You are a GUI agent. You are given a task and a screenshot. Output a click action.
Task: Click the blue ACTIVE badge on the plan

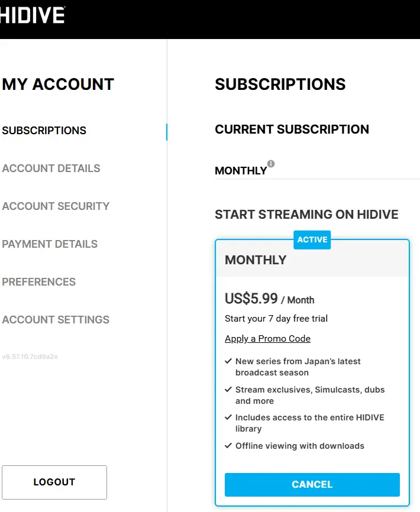pos(312,239)
